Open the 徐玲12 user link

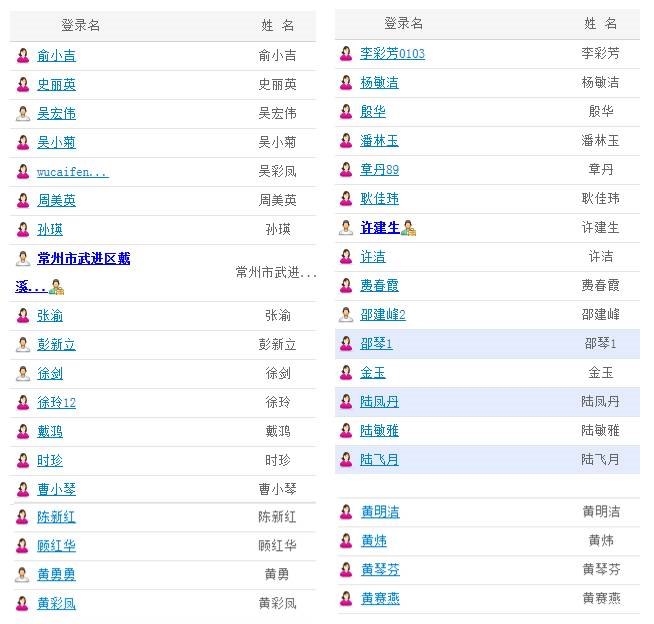coord(56,403)
